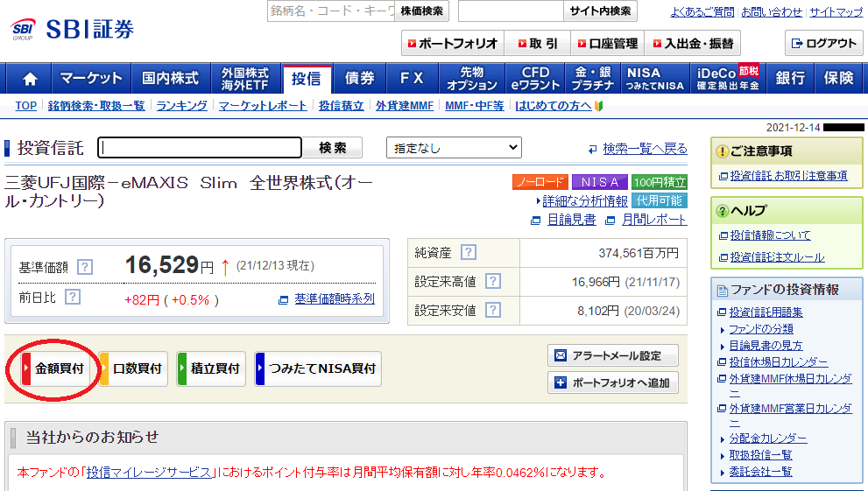Click the ノーロード badge
The width and height of the screenshot is (868, 491).
(540, 182)
